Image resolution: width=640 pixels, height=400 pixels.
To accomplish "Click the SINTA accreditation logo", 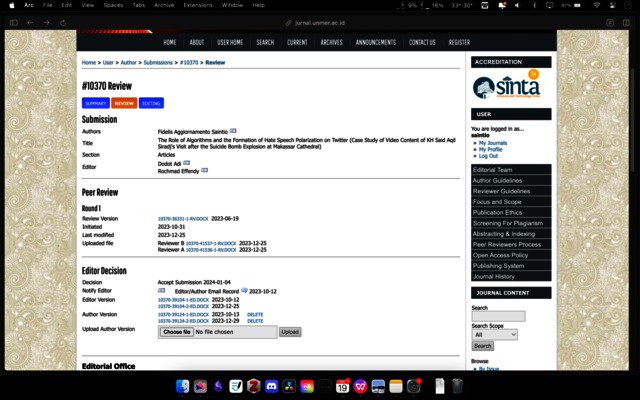I will 505,87.
